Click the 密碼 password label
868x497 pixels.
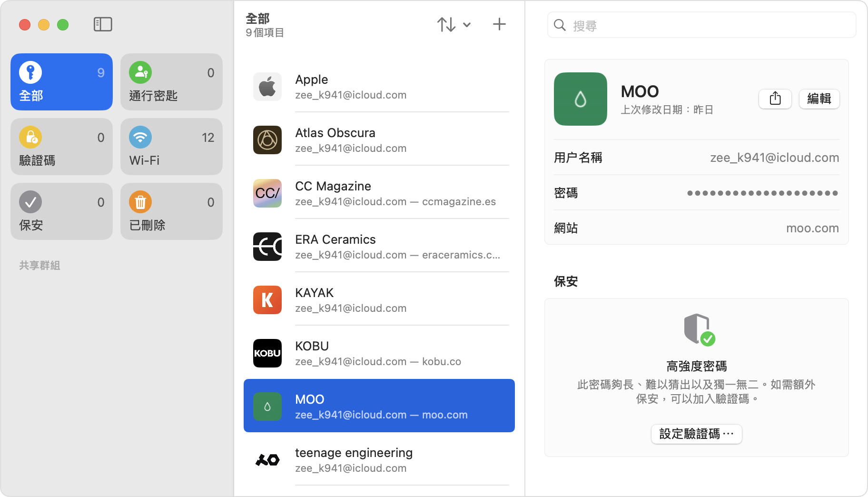[566, 193]
